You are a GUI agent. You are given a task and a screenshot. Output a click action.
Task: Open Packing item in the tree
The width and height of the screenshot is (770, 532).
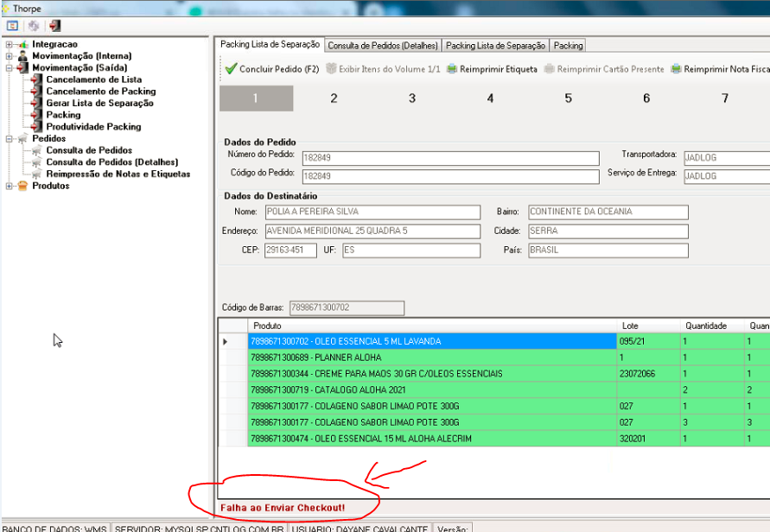tap(63, 115)
